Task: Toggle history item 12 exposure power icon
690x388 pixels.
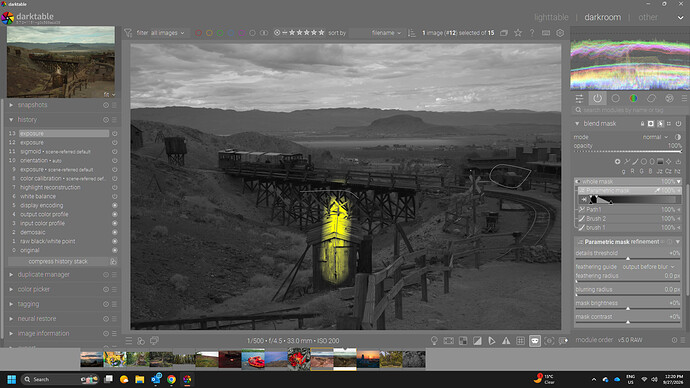Action: click(114, 143)
